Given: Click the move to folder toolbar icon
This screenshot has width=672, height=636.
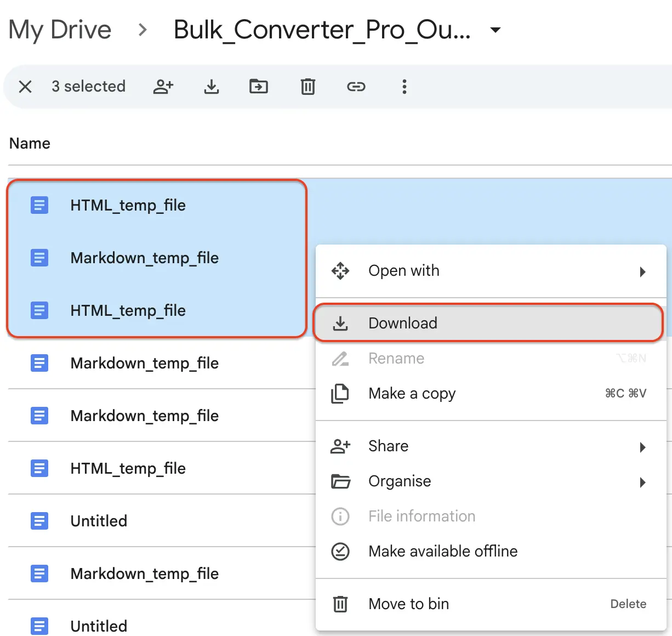Looking at the screenshot, I should [259, 86].
